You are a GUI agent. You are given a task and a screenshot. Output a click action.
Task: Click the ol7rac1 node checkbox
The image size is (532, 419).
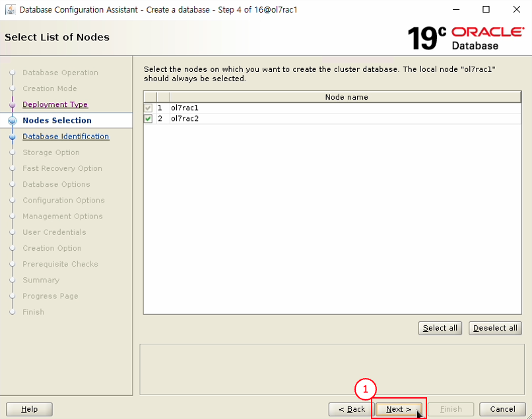[149, 108]
